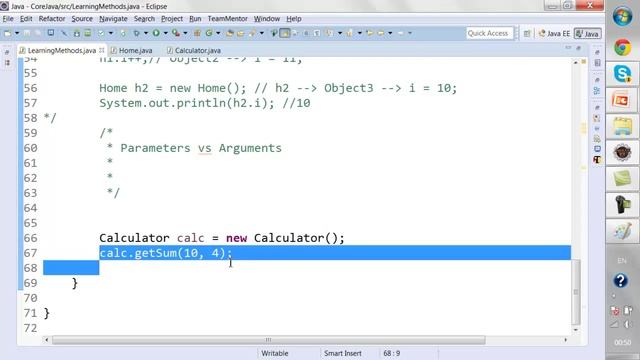This screenshot has width=640, height=360.
Task: Minimize the editor area
Action: tap(568, 48)
